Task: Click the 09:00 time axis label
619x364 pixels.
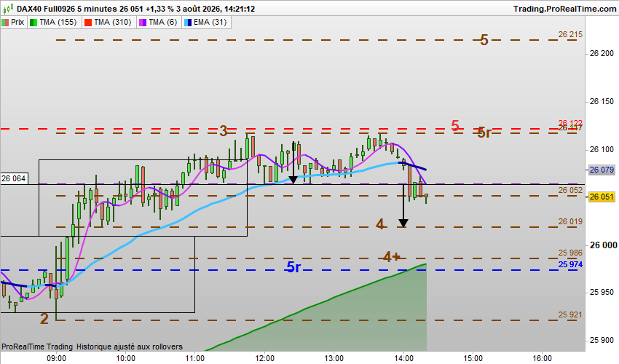Action: click(57, 358)
